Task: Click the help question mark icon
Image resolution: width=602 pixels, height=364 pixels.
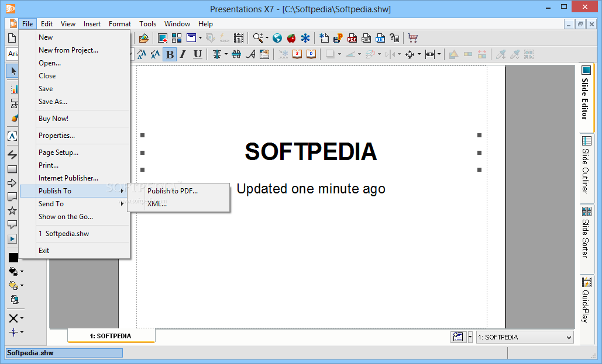Action: click(x=394, y=38)
